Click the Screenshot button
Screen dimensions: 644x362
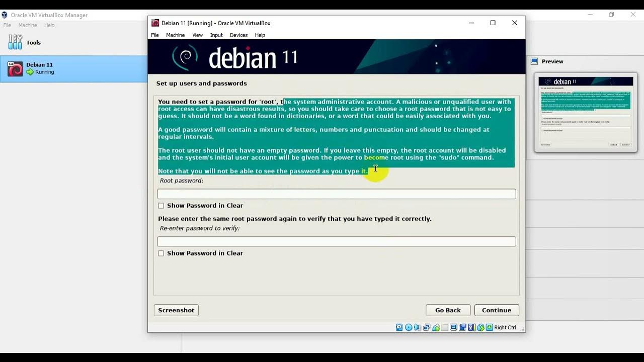tap(176, 310)
